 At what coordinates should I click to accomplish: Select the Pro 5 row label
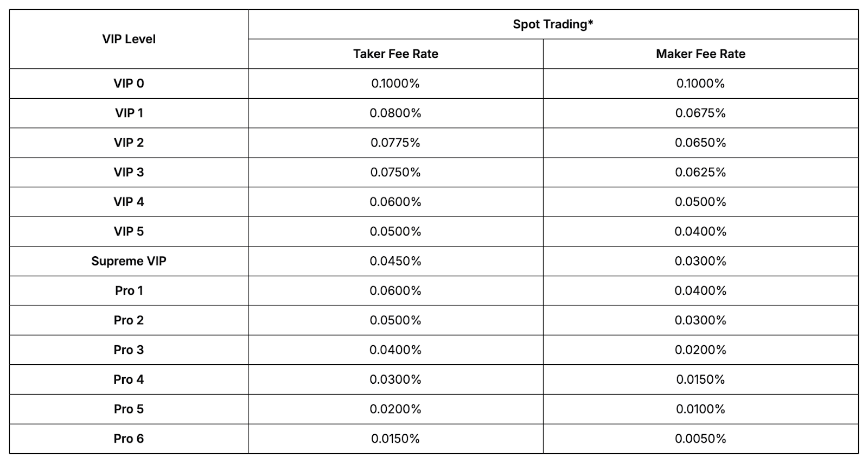pos(129,409)
